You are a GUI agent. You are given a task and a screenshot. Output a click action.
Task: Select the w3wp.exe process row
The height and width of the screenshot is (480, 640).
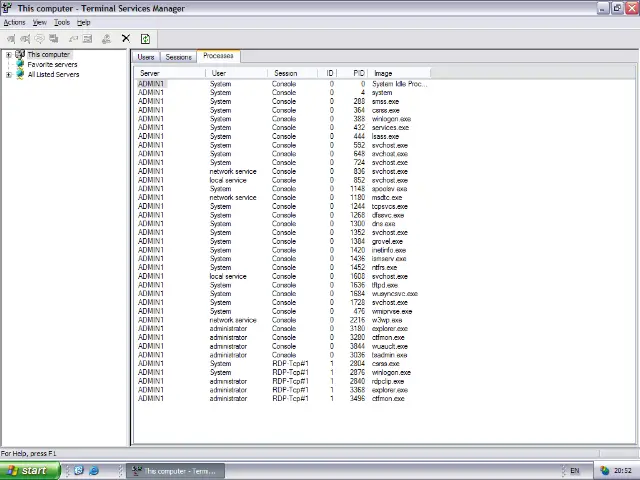pyautogui.click(x=282, y=320)
